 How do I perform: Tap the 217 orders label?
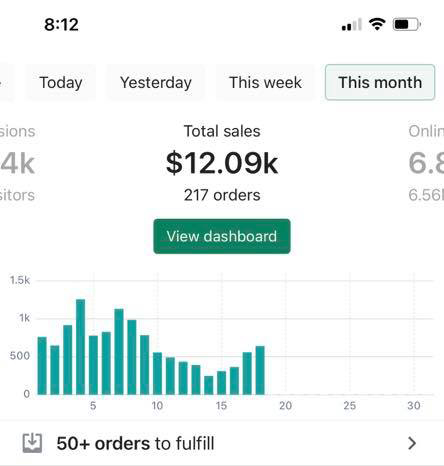(222, 195)
